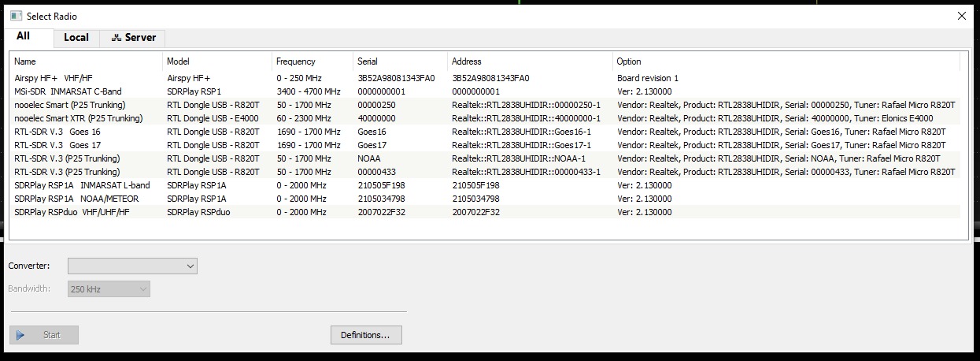Select the RTL-SDR V.3 Goes 16 row
The height and width of the screenshot is (361, 980).
coord(57,132)
